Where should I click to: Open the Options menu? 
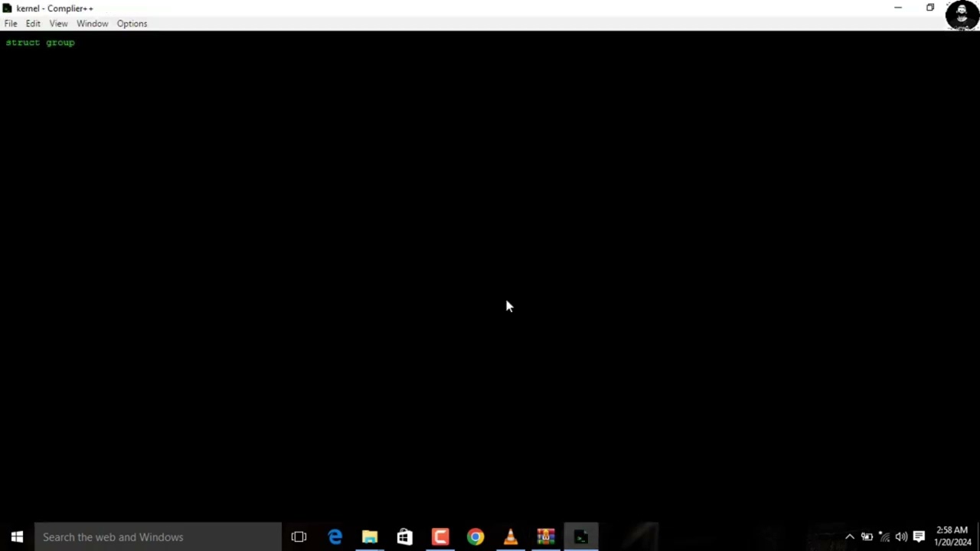point(132,24)
